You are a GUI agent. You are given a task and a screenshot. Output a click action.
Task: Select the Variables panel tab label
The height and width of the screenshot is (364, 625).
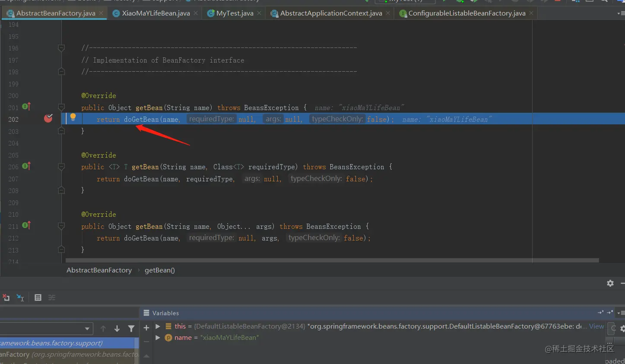coord(165,313)
